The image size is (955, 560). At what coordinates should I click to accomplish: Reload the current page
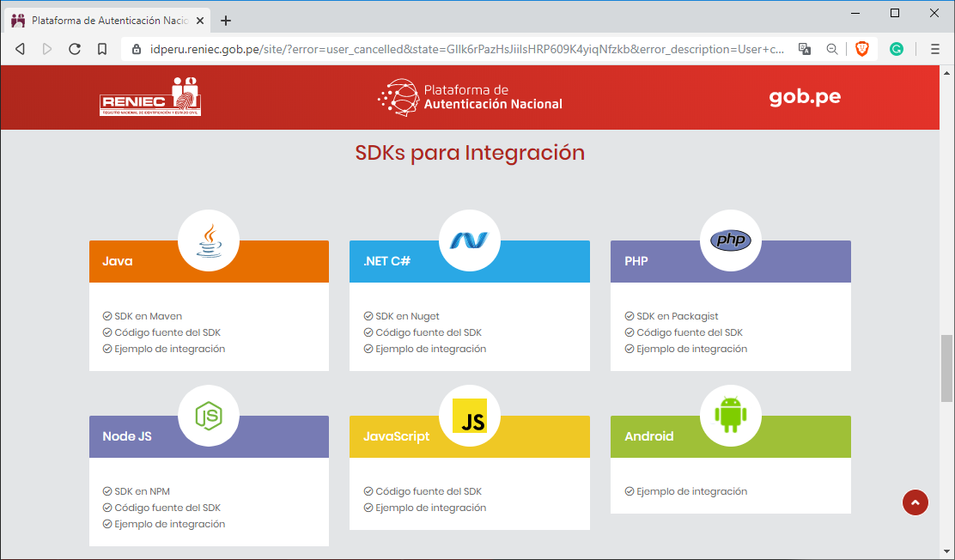tap(75, 49)
